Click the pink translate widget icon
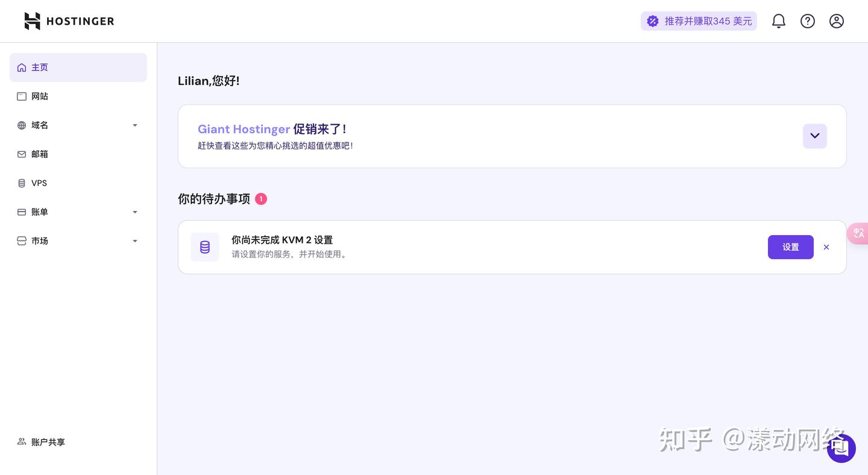 [858, 233]
